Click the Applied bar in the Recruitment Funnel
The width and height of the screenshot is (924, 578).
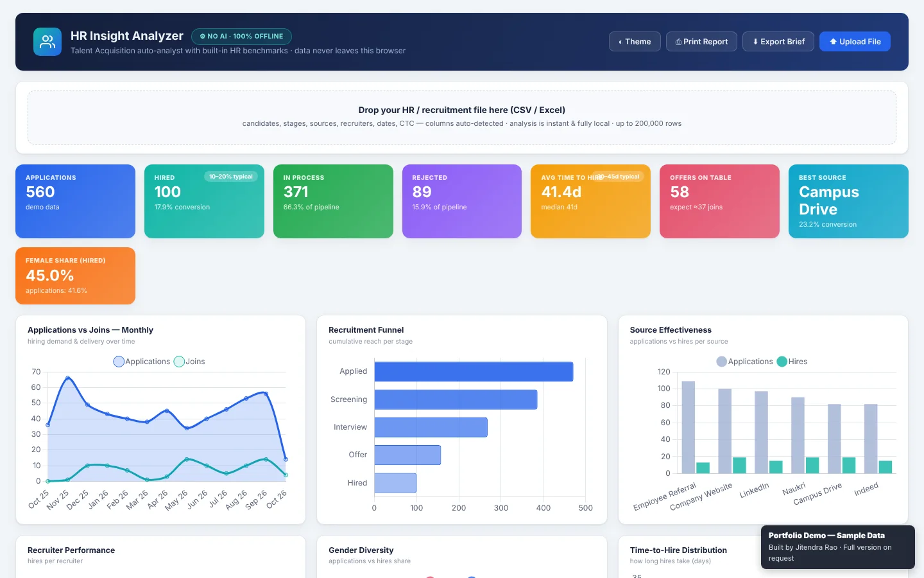coord(474,371)
